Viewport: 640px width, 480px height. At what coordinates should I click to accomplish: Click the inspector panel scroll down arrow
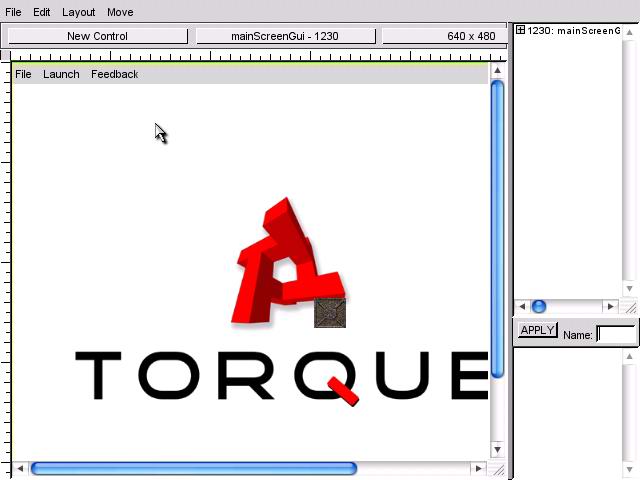pos(629,470)
